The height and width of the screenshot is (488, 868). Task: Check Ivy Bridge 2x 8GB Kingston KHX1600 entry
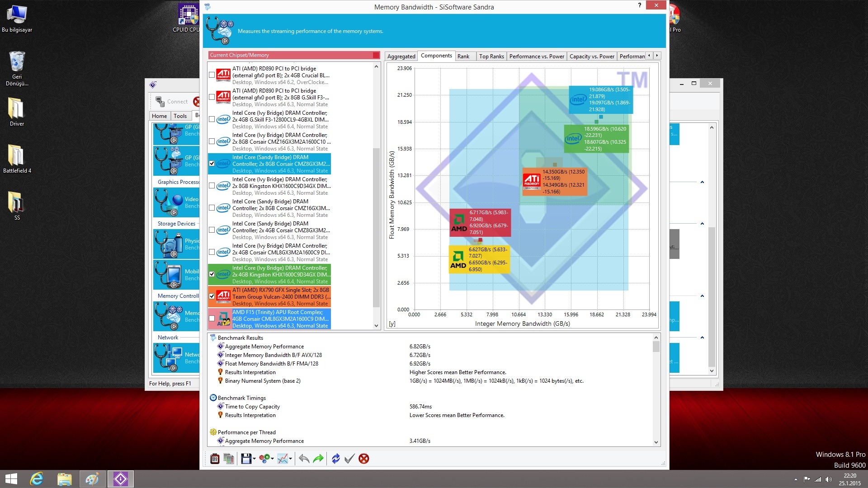point(212,186)
